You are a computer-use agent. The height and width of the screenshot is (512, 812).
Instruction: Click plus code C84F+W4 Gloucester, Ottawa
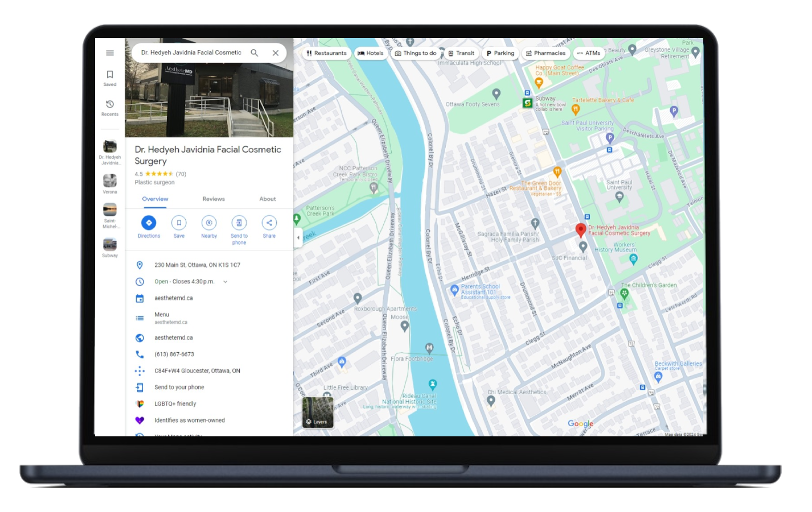pyautogui.click(x=197, y=371)
